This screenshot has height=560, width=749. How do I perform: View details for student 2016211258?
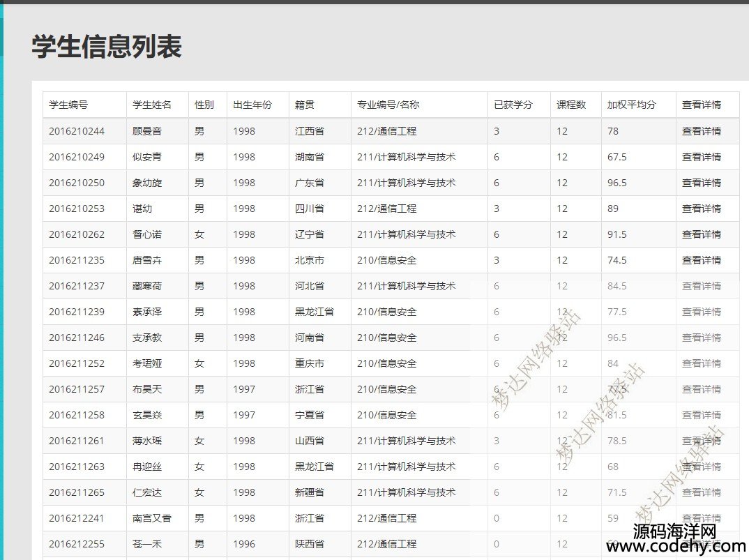click(701, 415)
